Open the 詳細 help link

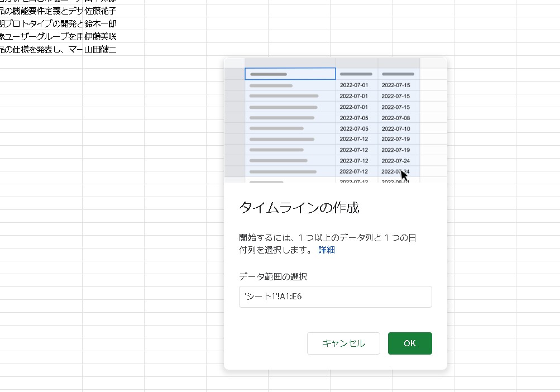pos(327,250)
